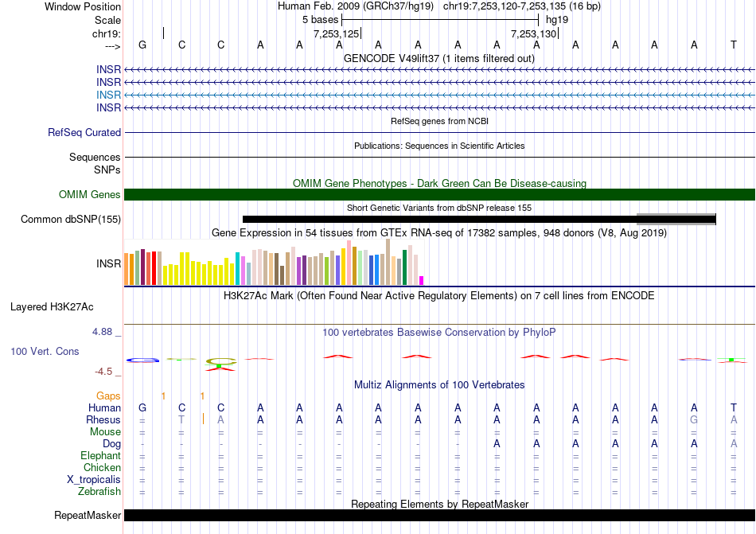
Task: Click the T base in chr19 sequence row
Action: pyautogui.click(x=733, y=45)
